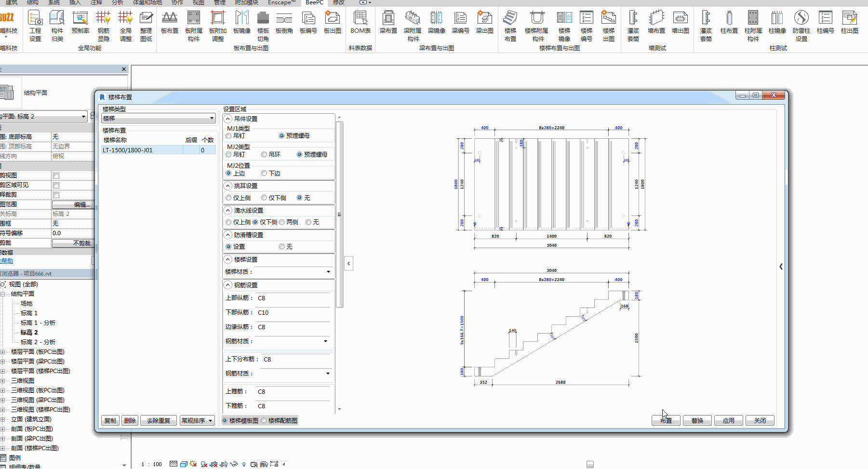The image size is (868, 469).
Task: Choose 下边 for MJ2位置
Action: coord(271,173)
